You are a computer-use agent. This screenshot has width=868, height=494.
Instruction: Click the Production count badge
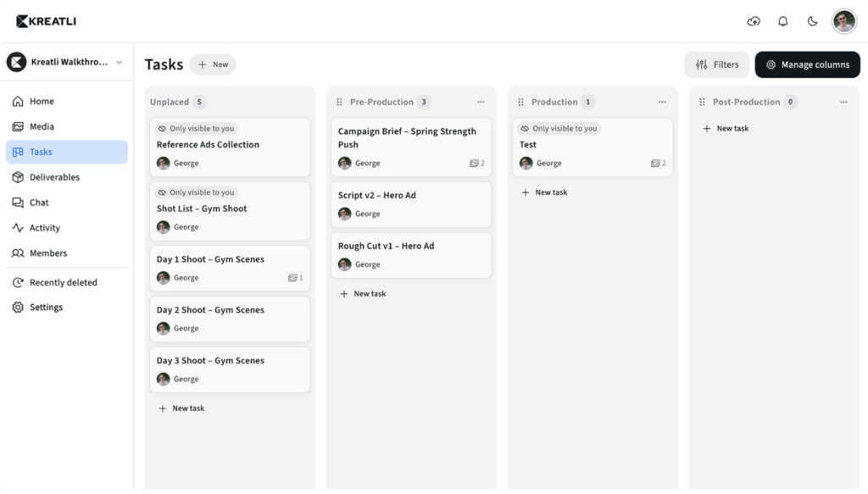588,102
